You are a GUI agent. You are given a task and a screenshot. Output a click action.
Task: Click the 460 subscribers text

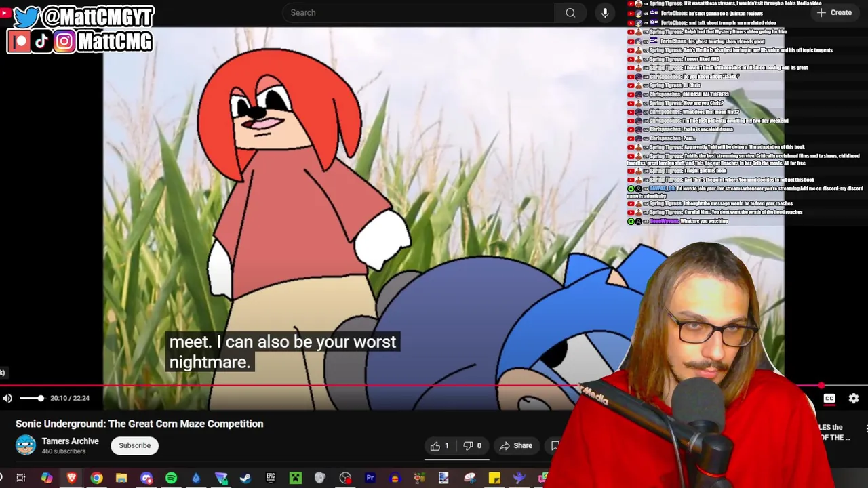tap(64, 451)
